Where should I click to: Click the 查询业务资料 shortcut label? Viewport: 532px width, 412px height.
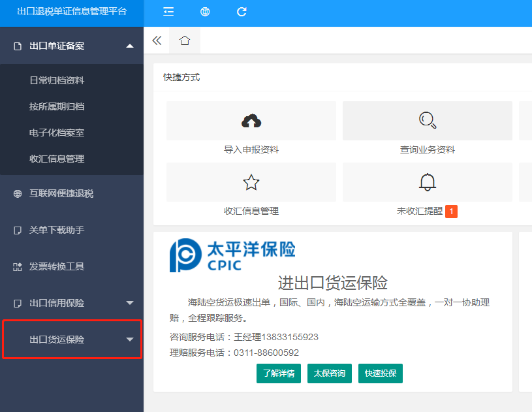[428, 150]
